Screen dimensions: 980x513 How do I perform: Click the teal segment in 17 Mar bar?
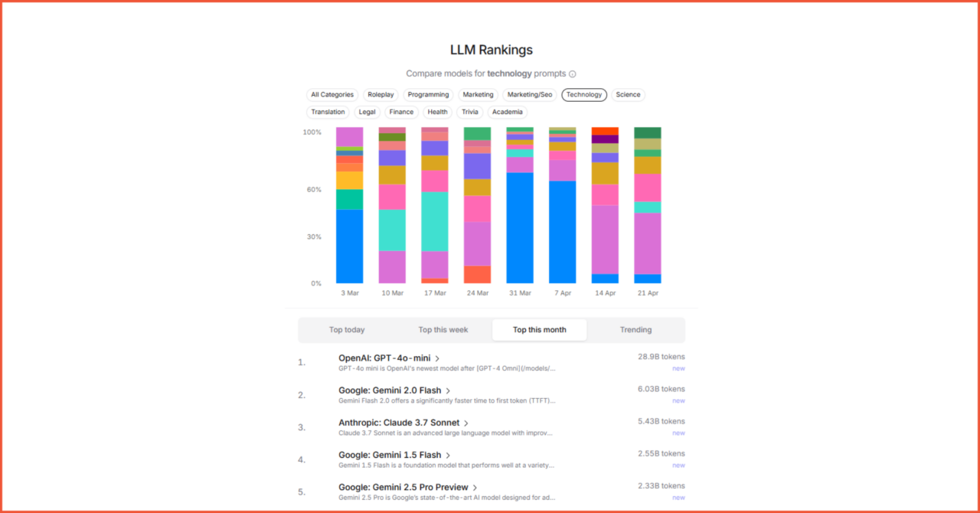pos(435,222)
